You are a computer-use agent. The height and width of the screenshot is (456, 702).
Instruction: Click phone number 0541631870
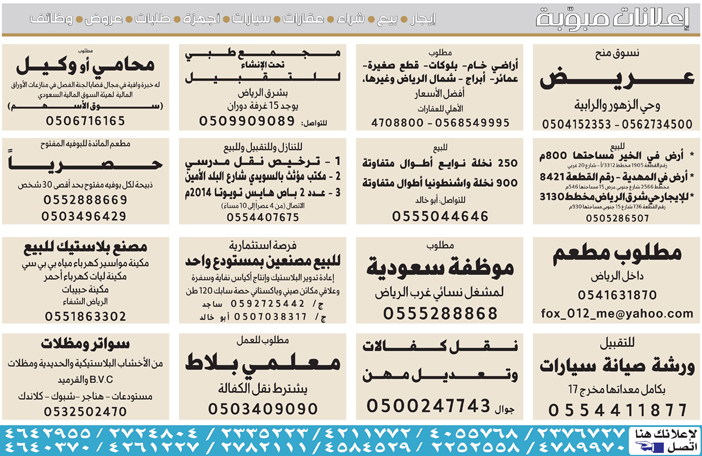pyautogui.click(x=617, y=295)
